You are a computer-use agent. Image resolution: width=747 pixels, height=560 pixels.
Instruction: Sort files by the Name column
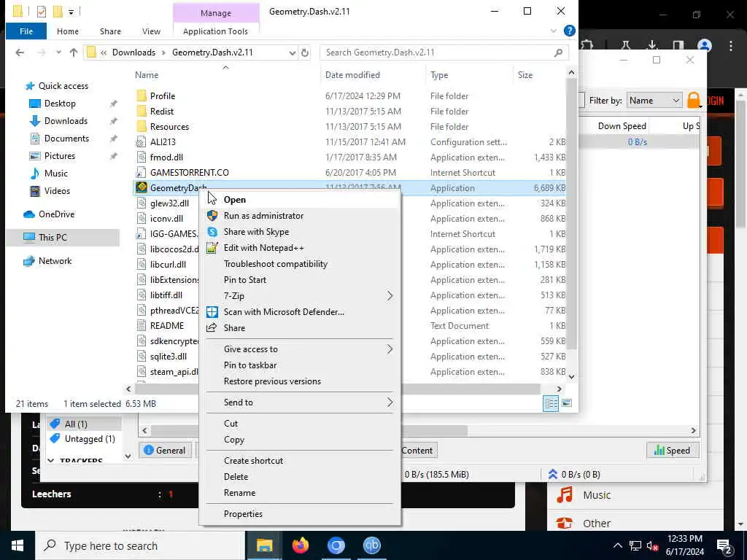(x=146, y=75)
